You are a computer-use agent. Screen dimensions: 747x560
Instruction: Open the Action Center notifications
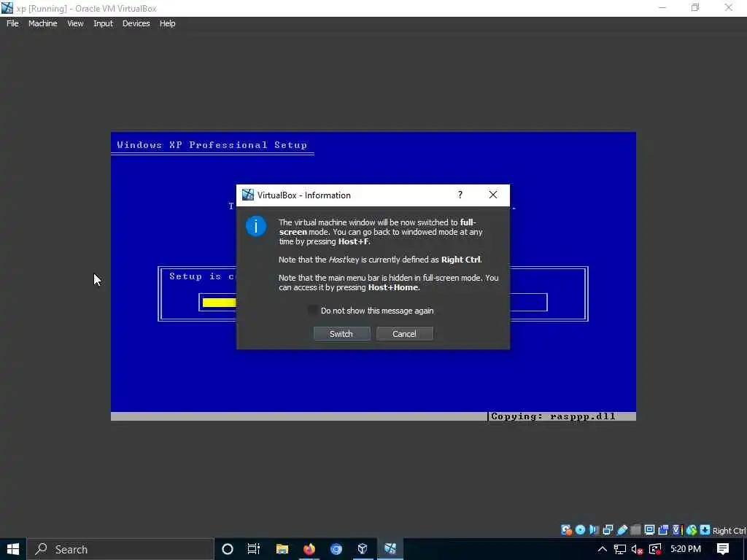(723, 549)
